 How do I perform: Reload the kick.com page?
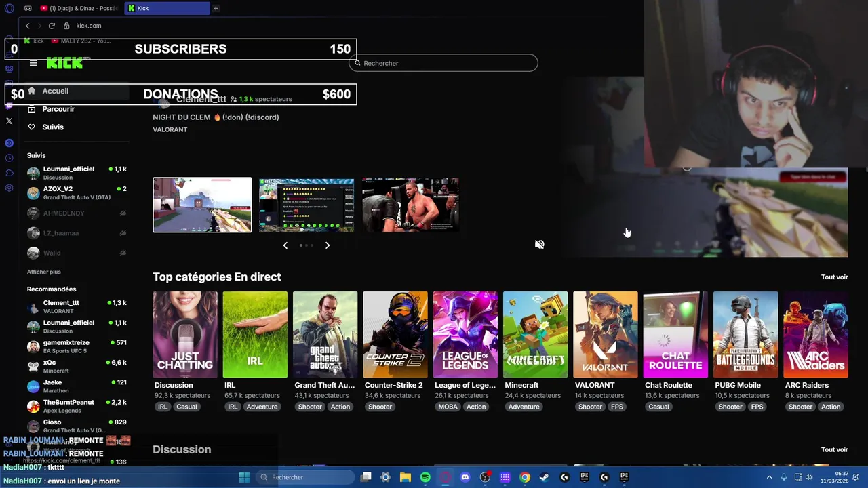coord(52,26)
